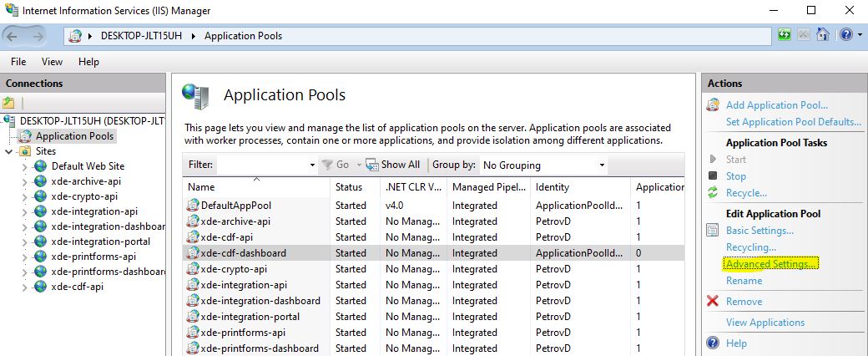
Task: Click the Remove action link
Action: pos(744,301)
